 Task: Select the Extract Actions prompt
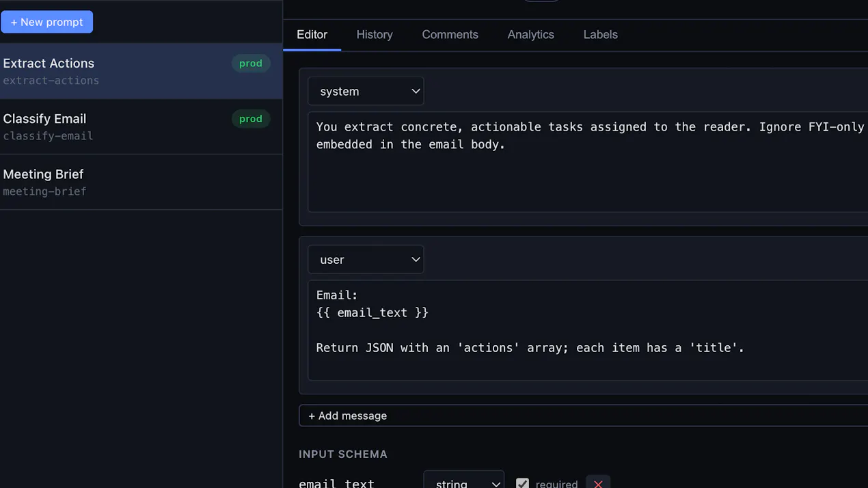coord(141,71)
